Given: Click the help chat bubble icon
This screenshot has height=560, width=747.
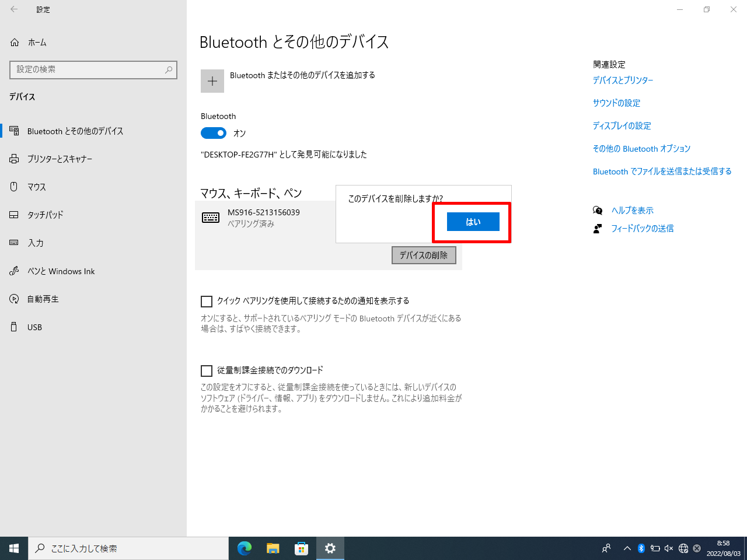Looking at the screenshot, I should [598, 211].
